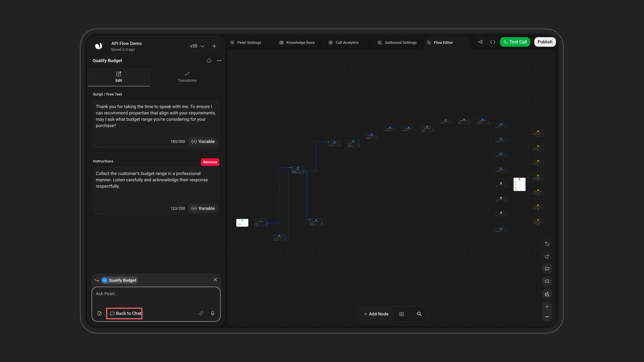Select the white end node with red dot
The width and height of the screenshot is (644, 362).
tap(519, 184)
